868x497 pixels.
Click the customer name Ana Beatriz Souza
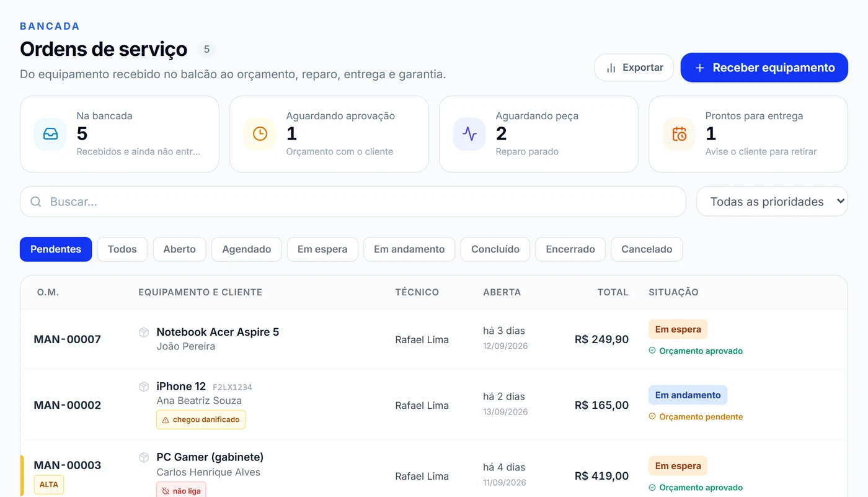[x=199, y=401]
